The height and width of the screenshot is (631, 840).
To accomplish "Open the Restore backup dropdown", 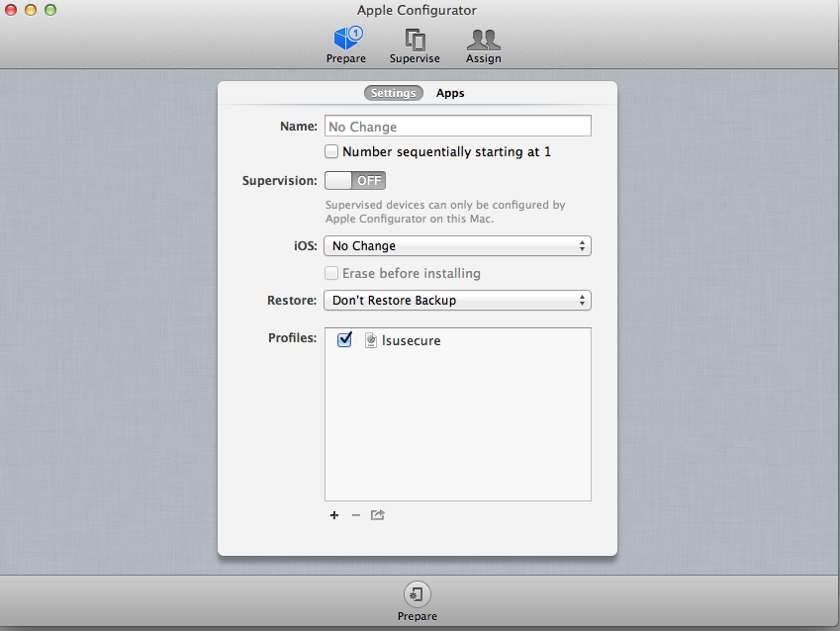I will point(457,301).
